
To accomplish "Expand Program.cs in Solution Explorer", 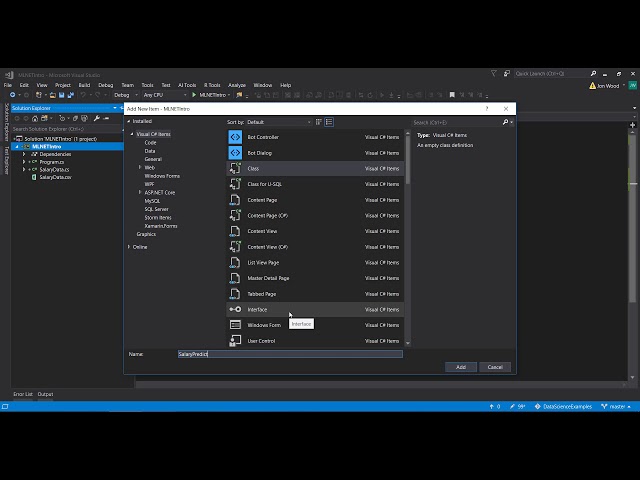I will (x=24, y=162).
